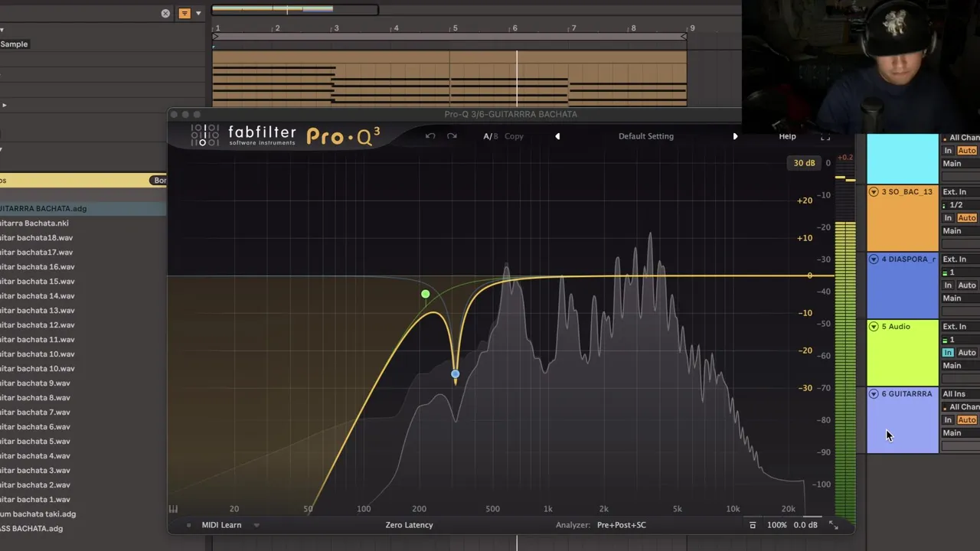Image resolution: width=980 pixels, height=551 pixels.
Task: Select the green EQ band node
Action: [x=425, y=294]
